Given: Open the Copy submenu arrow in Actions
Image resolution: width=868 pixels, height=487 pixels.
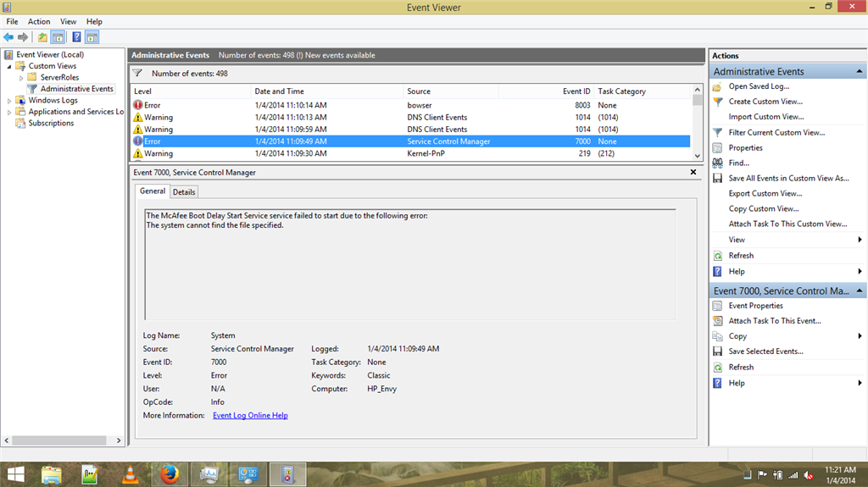Looking at the screenshot, I should [860, 336].
